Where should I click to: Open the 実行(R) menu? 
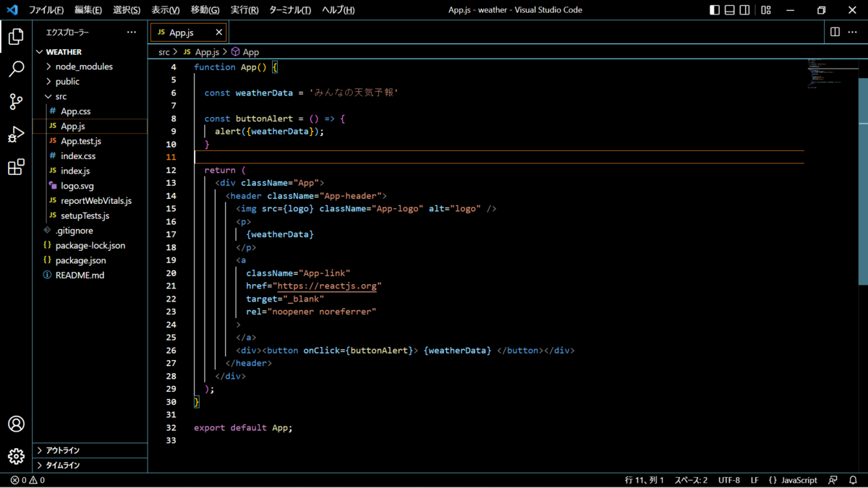(x=244, y=10)
